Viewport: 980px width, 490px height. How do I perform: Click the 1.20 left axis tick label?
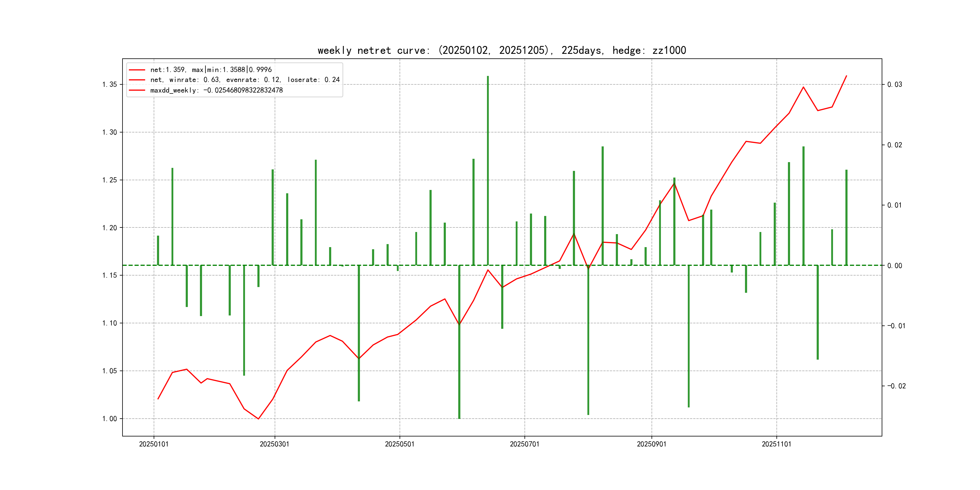click(109, 228)
